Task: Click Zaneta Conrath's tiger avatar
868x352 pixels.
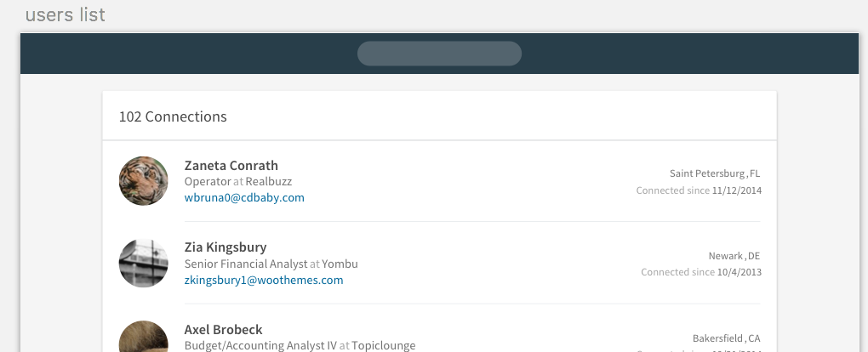Action: pos(143,181)
